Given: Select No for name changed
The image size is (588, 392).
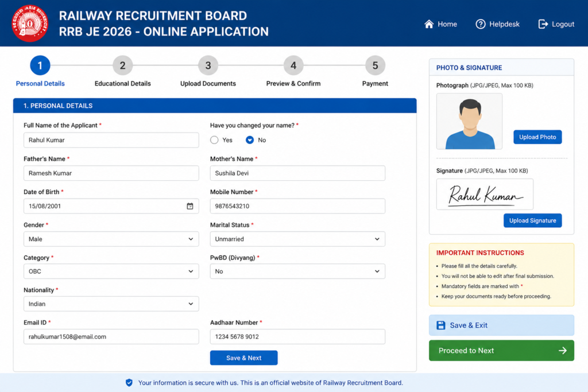Looking at the screenshot, I should (250, 140).
